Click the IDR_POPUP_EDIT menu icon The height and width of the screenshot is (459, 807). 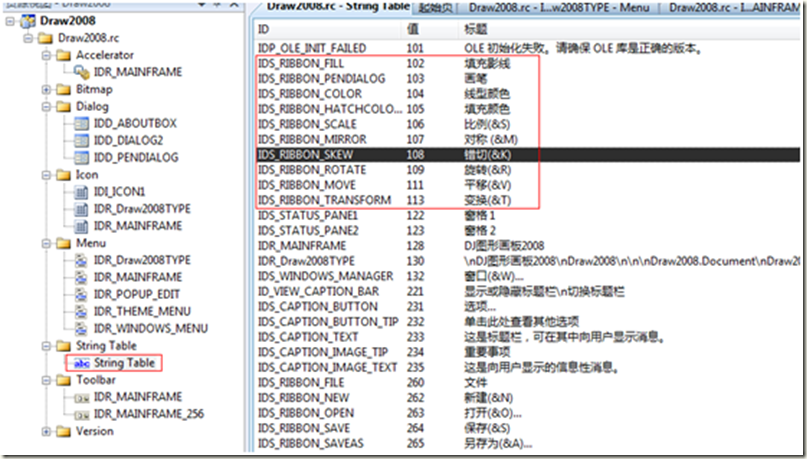(81, 294)
